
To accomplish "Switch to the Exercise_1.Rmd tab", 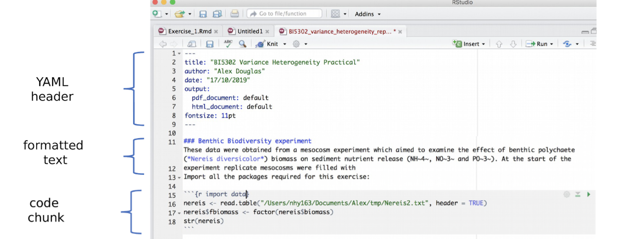I will pos(189,31).
